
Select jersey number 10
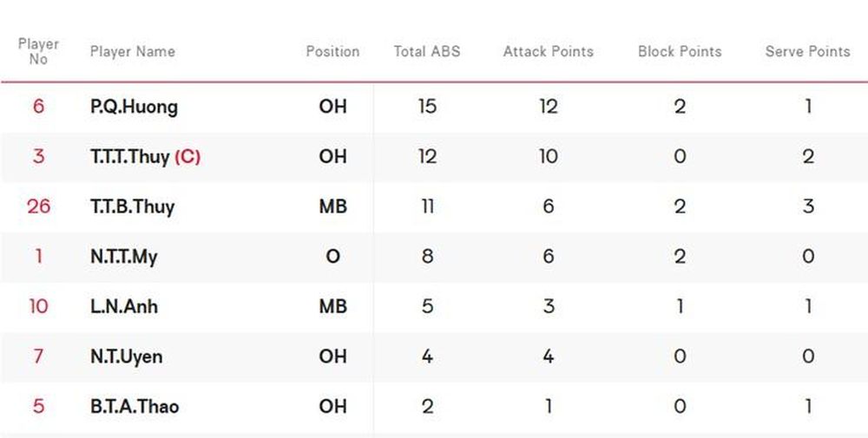38,306
